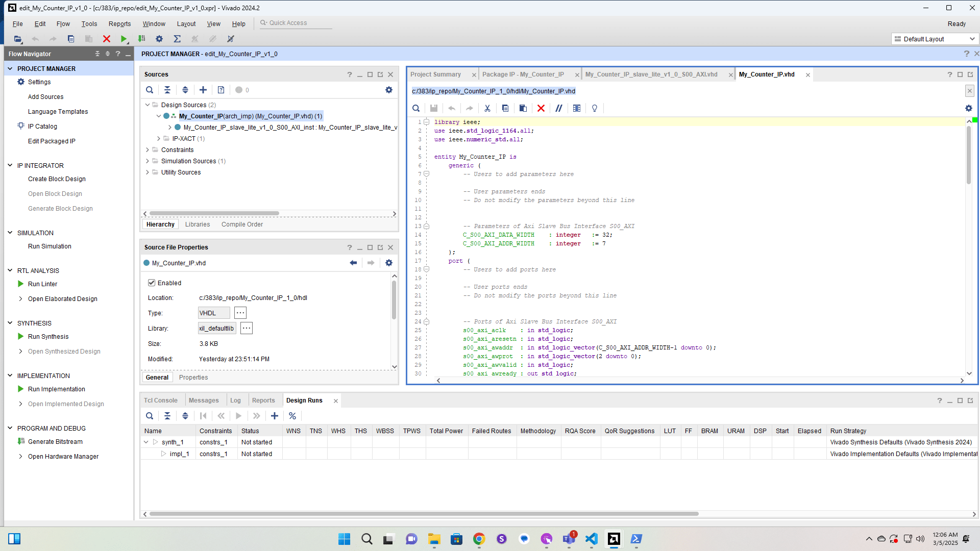980x551 pixels.
Task: Click the Library browse ellipsis button
Action: click(247, 329)
